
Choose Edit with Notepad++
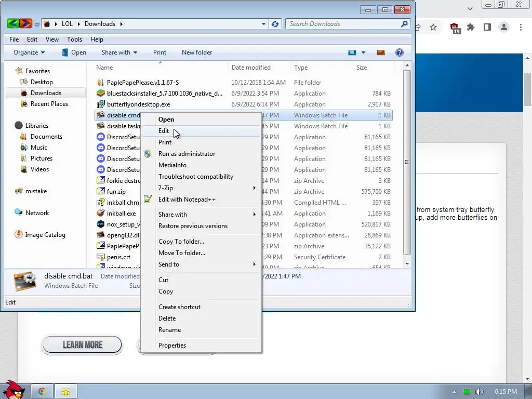201,199
